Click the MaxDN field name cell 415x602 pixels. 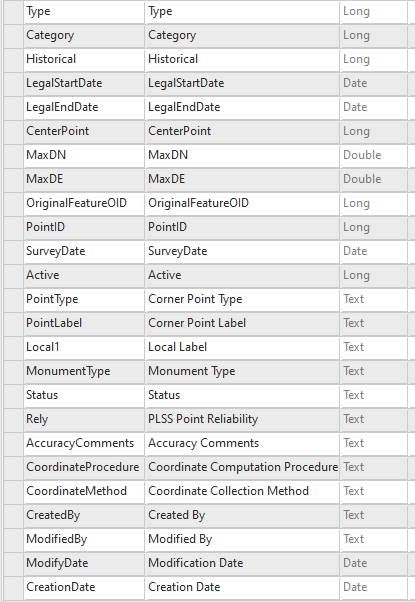(84, 155)
